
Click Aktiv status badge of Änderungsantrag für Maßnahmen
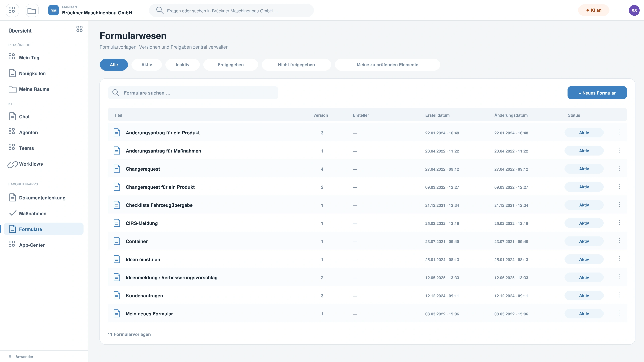pyautogui.click(x=584, y=151)
